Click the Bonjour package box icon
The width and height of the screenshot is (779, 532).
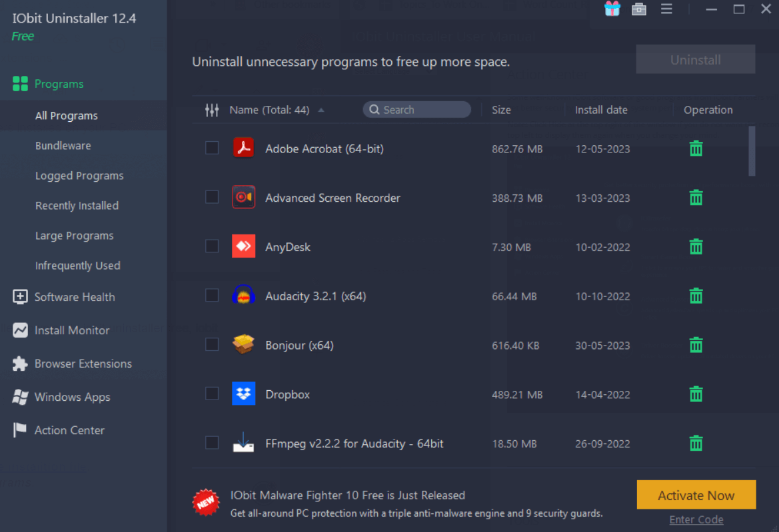coord(243,344)
